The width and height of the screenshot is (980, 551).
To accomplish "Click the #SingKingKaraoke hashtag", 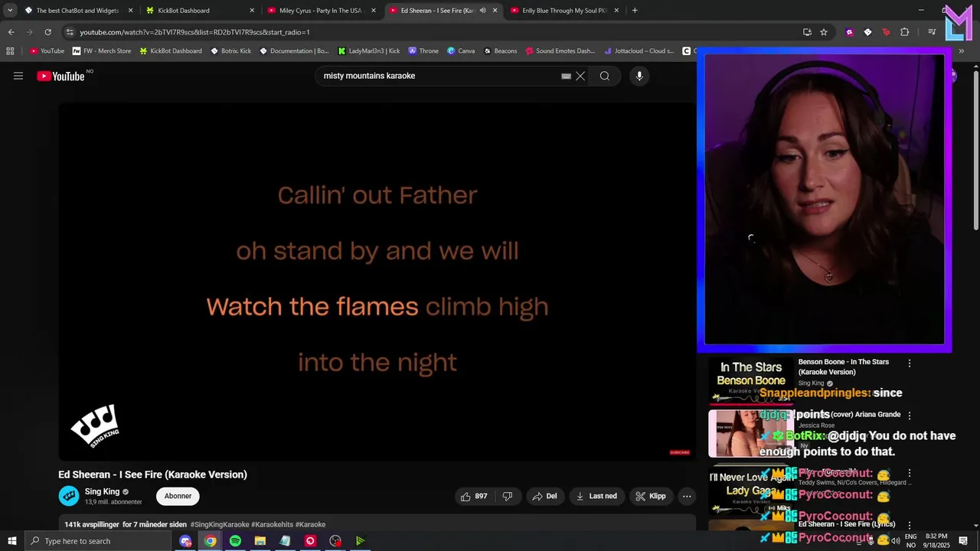I will (x=220, y=524).
